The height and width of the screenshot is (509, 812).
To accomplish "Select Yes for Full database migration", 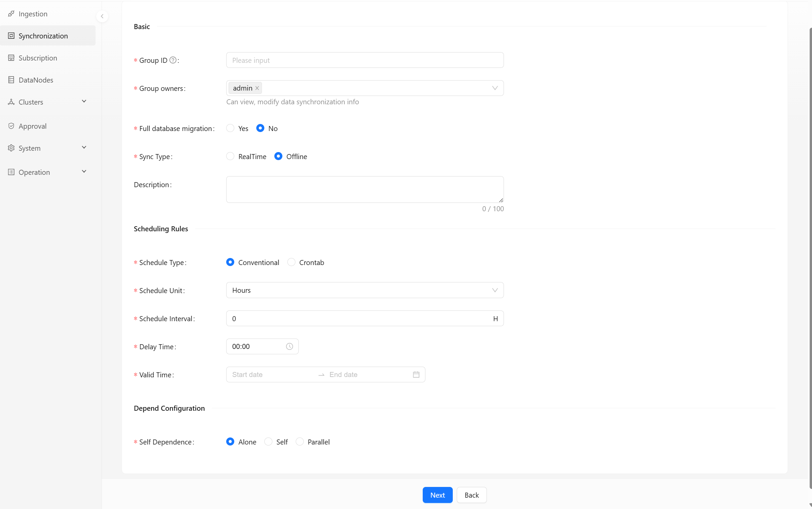I will click(230, 128).
